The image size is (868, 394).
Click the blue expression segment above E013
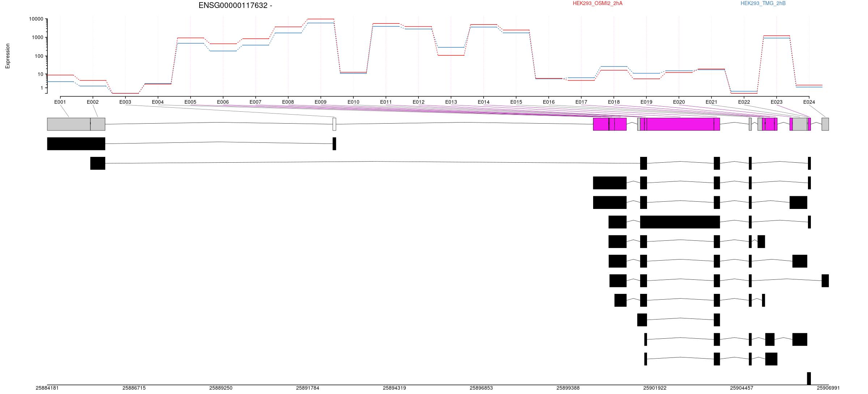[451, 47]
